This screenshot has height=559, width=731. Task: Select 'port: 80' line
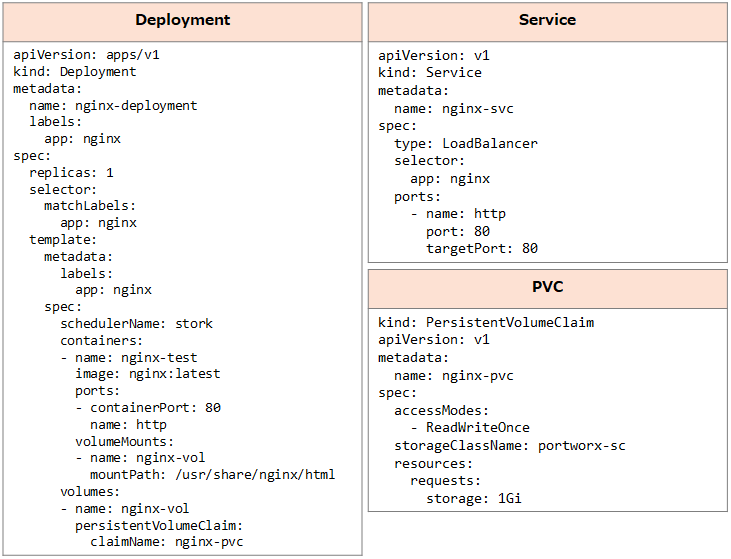coord(457,232)
